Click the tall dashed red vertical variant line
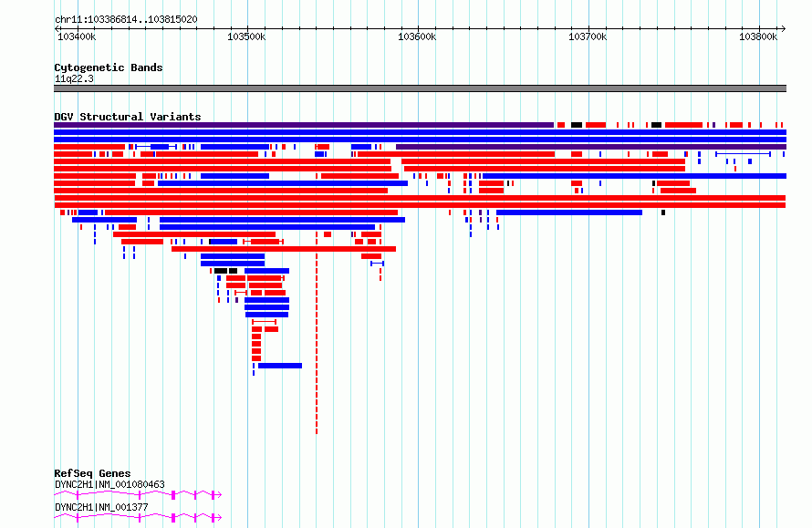812x528 pixels. 317,334
